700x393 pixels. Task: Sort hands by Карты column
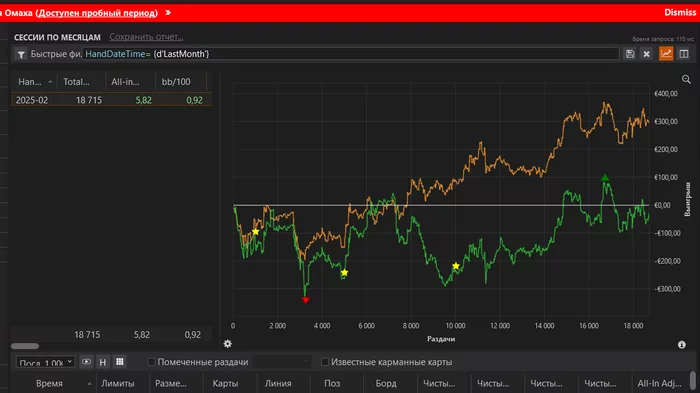coord(225,384)
